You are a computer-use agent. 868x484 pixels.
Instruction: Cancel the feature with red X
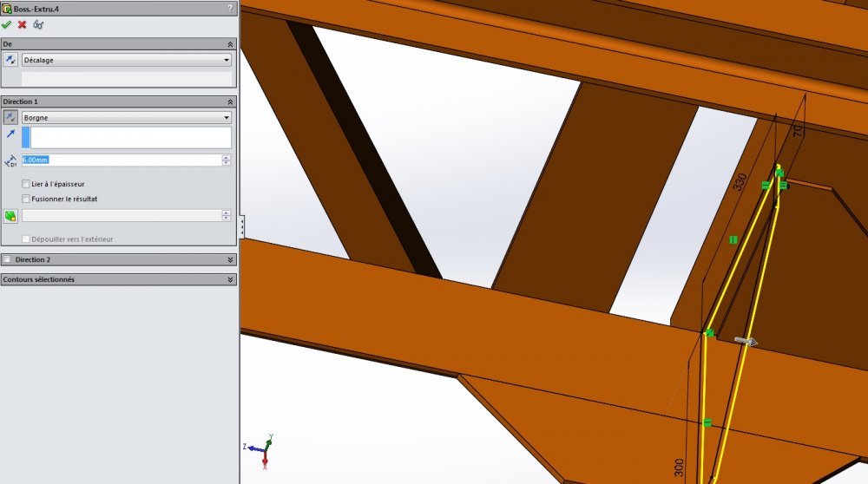click(x=23, y=24)
